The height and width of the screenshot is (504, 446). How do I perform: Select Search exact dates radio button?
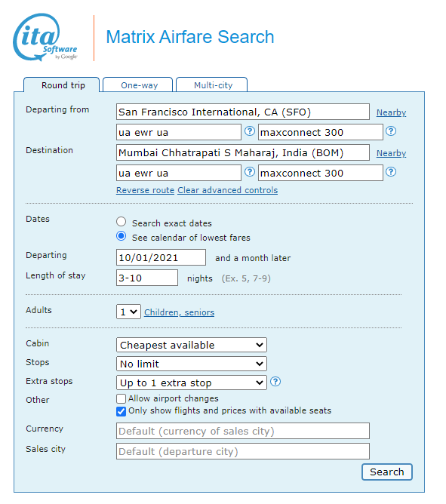click(x=121, y=222)
